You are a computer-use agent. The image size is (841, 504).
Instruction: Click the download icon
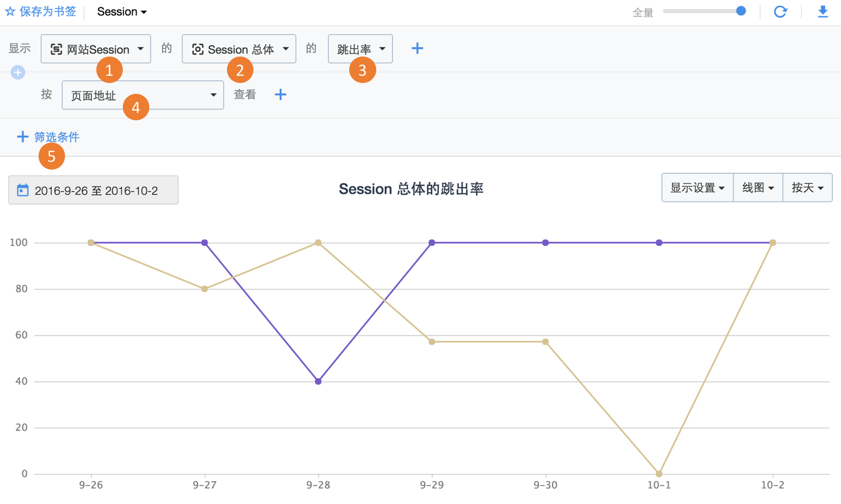823,11
